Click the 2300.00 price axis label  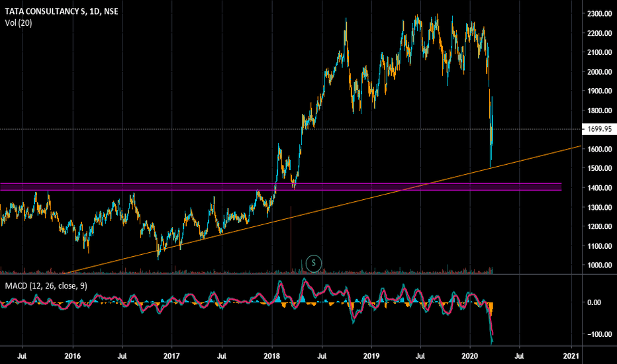coord(600,14)
